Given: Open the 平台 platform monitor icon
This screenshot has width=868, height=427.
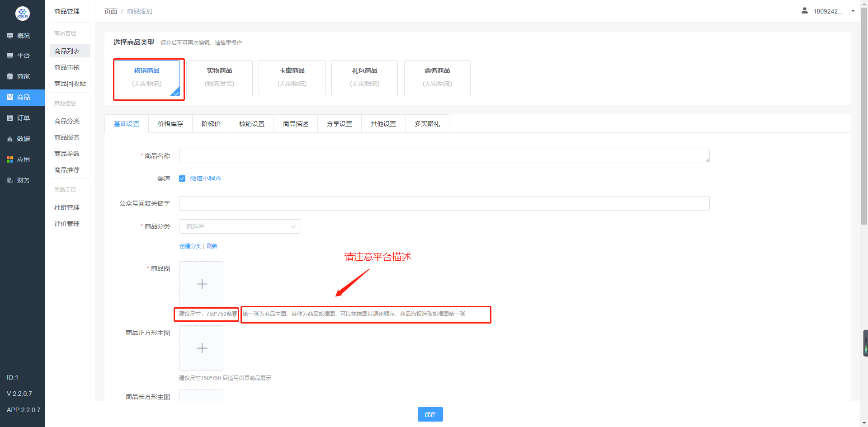Looking at the screenshot, I should coord(10,56).
